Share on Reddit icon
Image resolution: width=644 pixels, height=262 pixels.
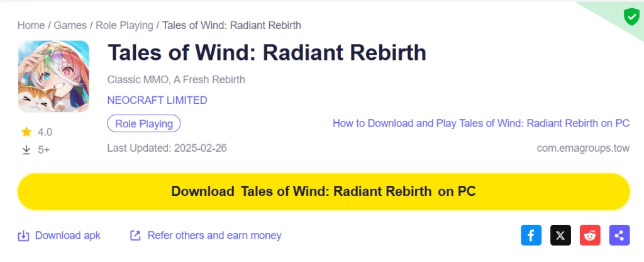coord(590,236)
